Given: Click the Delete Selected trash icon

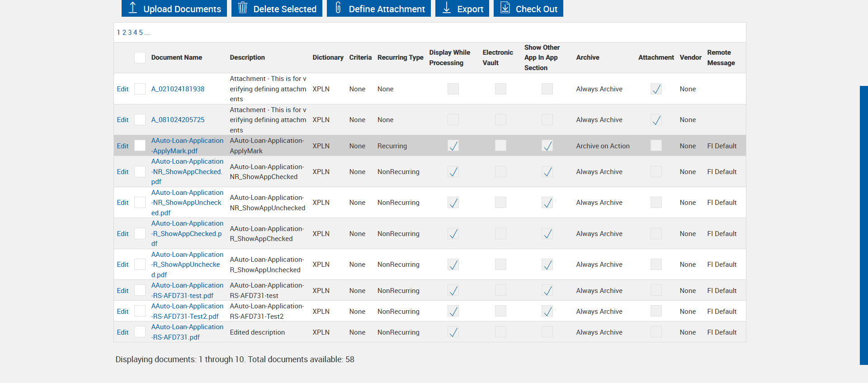Looking at the screenshot, I should (243, 8).
